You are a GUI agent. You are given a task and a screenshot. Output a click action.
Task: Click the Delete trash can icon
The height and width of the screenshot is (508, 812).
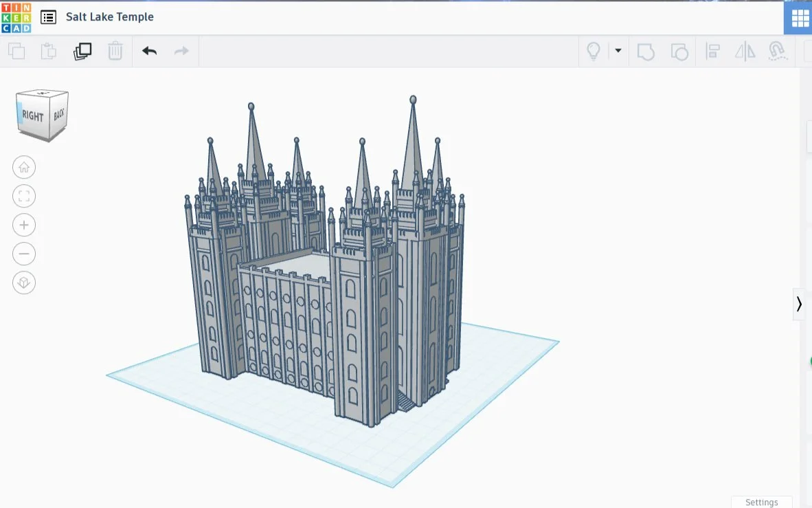(115, 51)
